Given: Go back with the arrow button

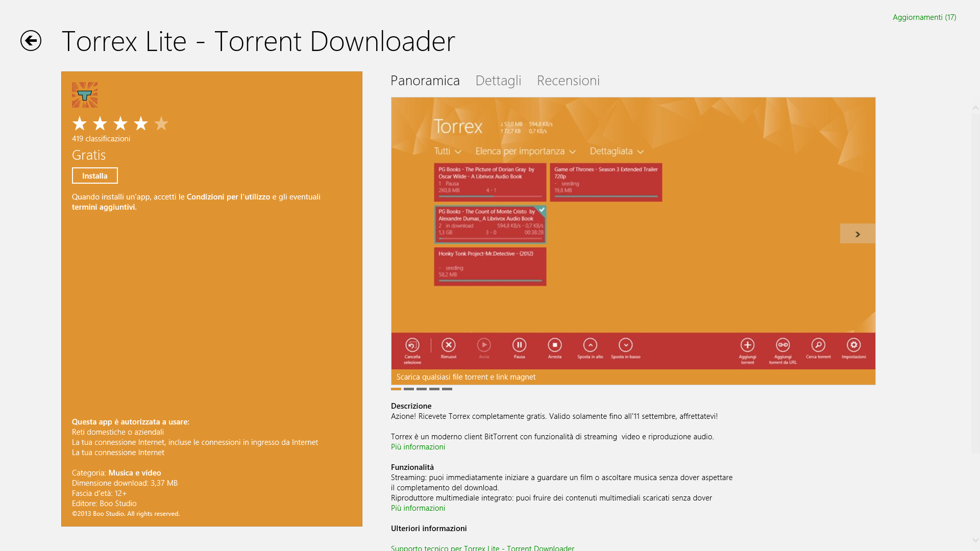Looking at the screenshot, I should 31,41.
